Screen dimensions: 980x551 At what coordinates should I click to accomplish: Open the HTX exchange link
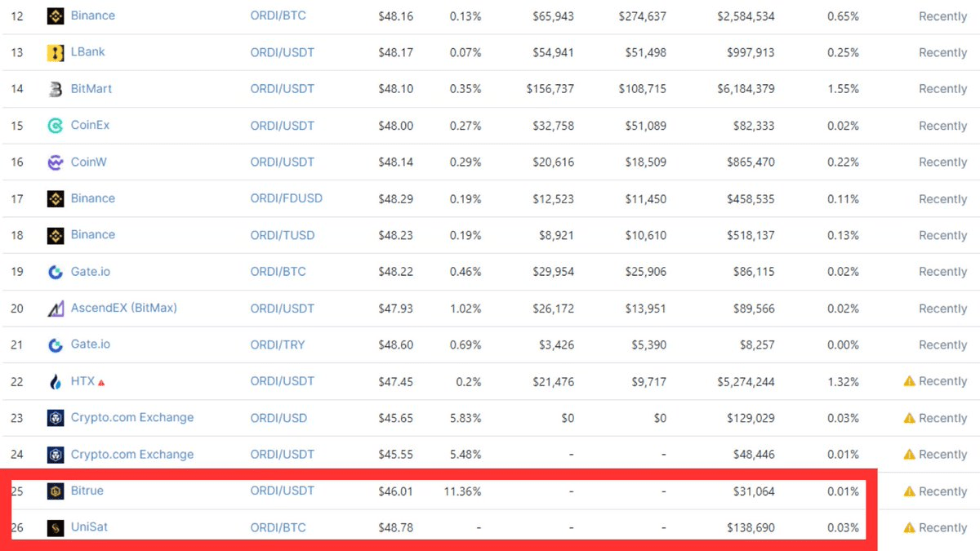[x=82, y=381]
